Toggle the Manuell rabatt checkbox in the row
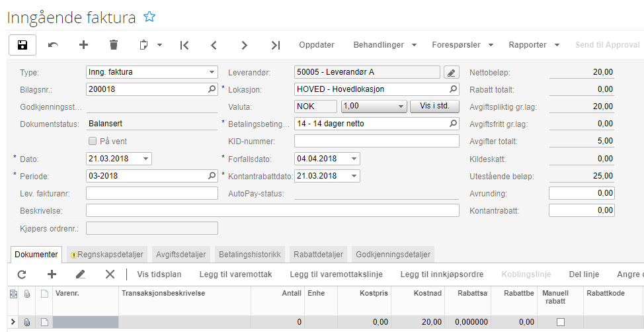This screenshot has width=644, height=332. tap(560, 321)
